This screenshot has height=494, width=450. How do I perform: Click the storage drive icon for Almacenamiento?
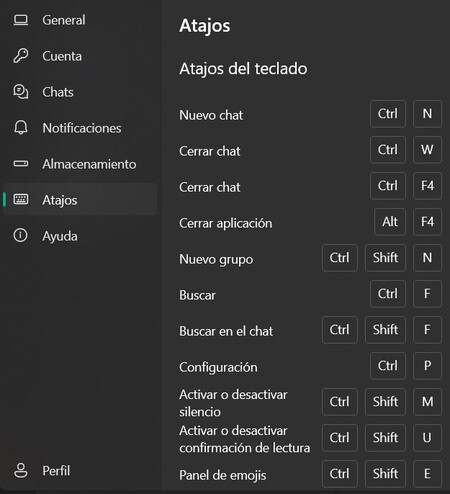point(21,164)
